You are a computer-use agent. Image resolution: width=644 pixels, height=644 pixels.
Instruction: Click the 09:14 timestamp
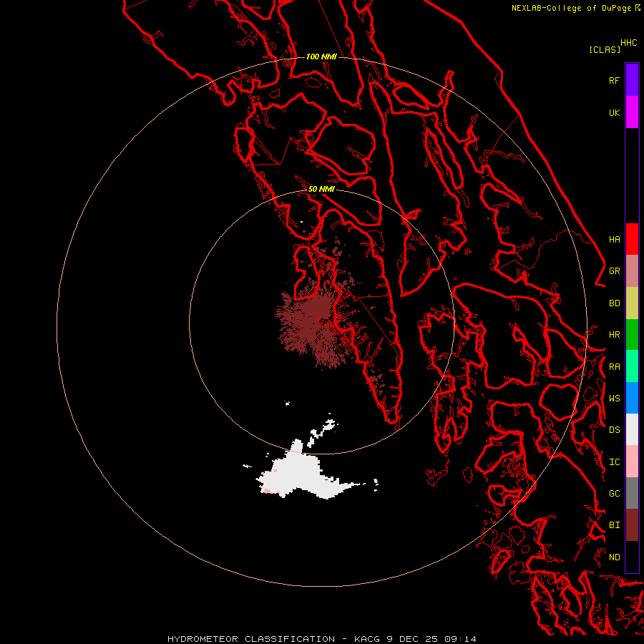coord(460,639)
